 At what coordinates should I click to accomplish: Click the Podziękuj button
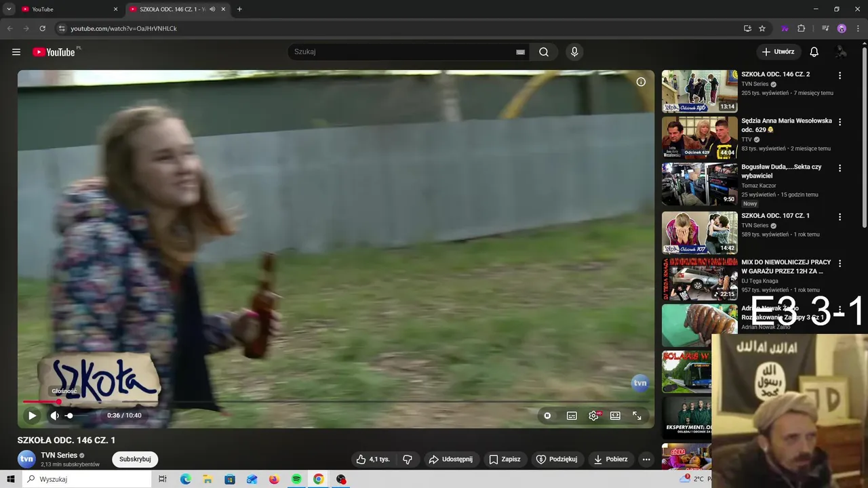557,459
